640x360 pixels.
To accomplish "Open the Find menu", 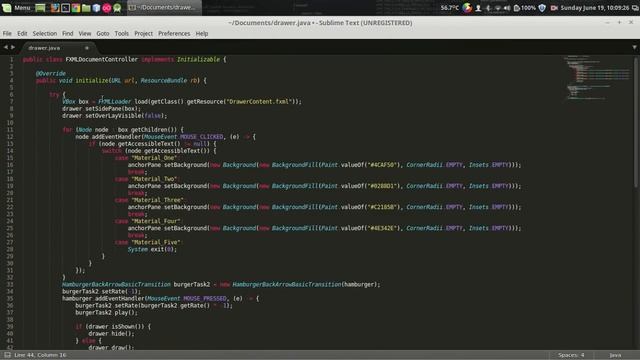I will [67, 33].
